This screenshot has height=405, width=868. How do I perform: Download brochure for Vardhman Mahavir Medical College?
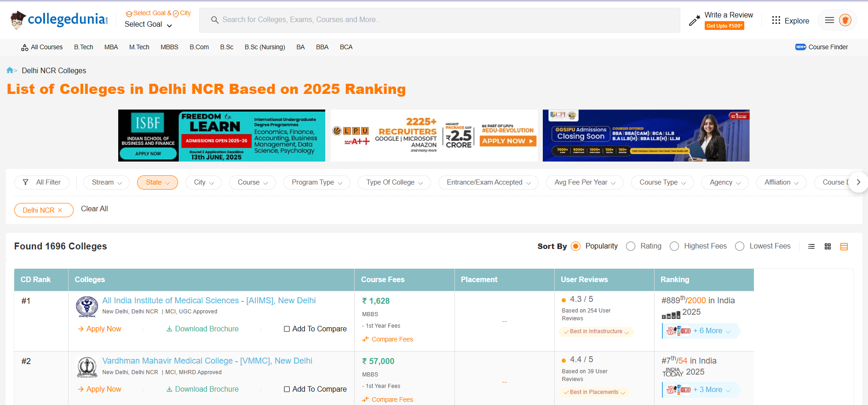pos(202,389)
